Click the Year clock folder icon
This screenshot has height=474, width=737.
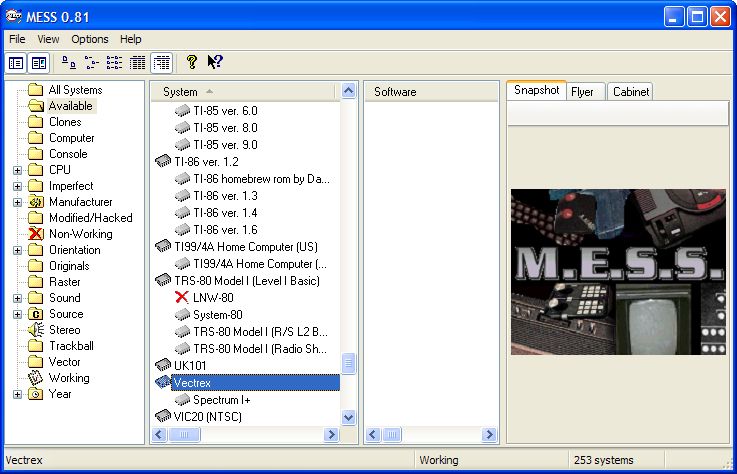tap(36, 394)
